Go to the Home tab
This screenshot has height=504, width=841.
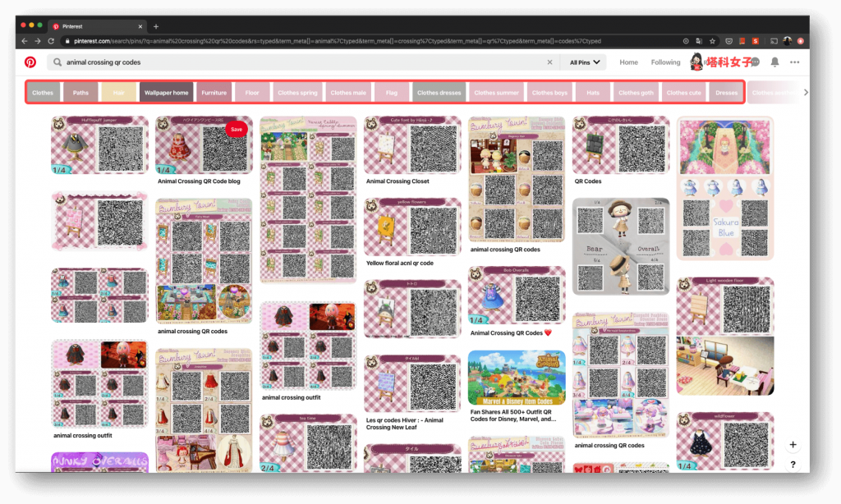click(628, 62)
